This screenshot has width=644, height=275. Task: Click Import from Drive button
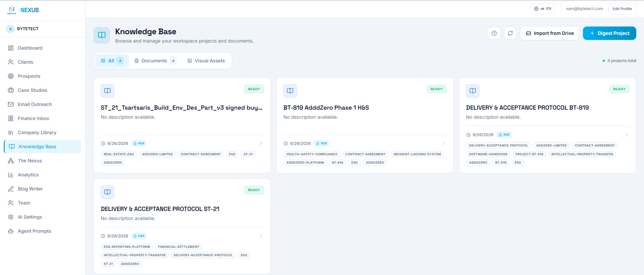(550, 33)
